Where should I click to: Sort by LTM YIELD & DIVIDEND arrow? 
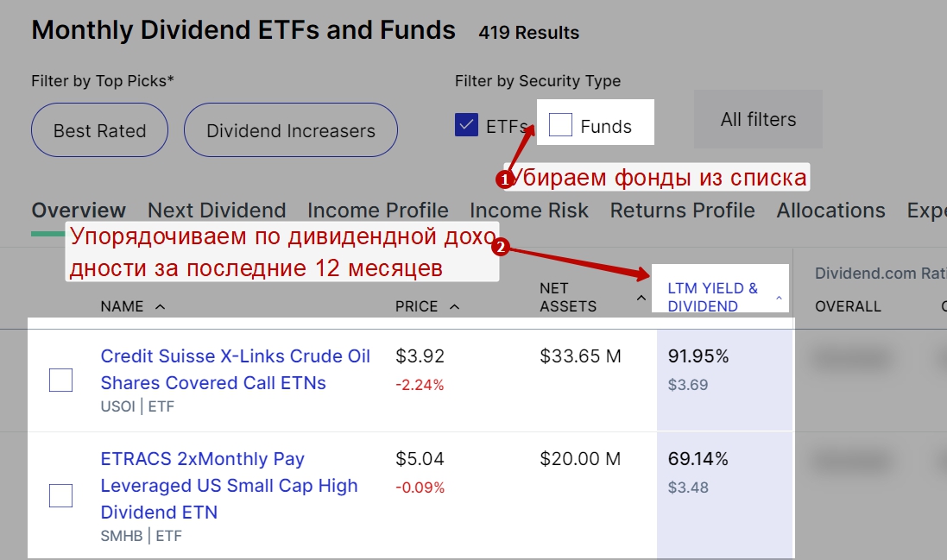(x=779, y=298)
